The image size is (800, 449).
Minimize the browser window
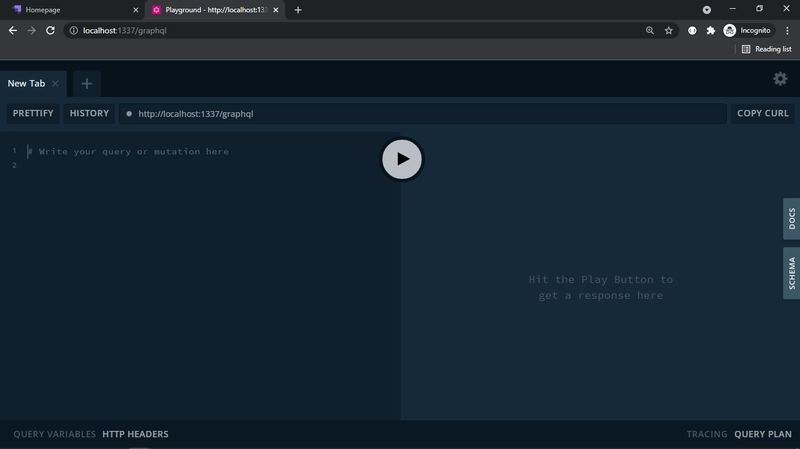click(x=733, y=9)
